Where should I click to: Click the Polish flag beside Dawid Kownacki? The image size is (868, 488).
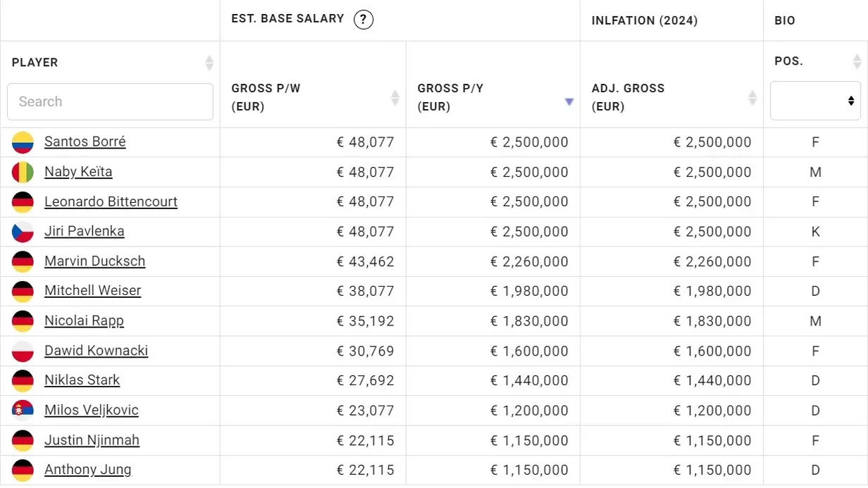(23, 351)
